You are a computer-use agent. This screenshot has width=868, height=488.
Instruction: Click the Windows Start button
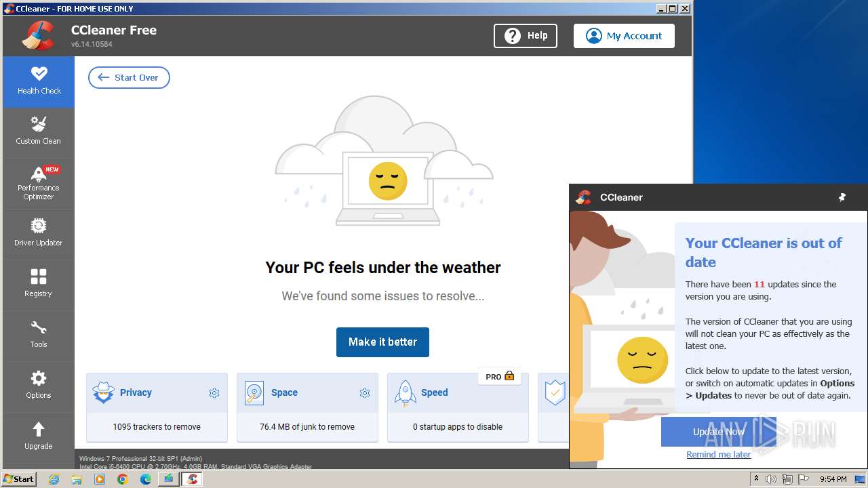19,479
